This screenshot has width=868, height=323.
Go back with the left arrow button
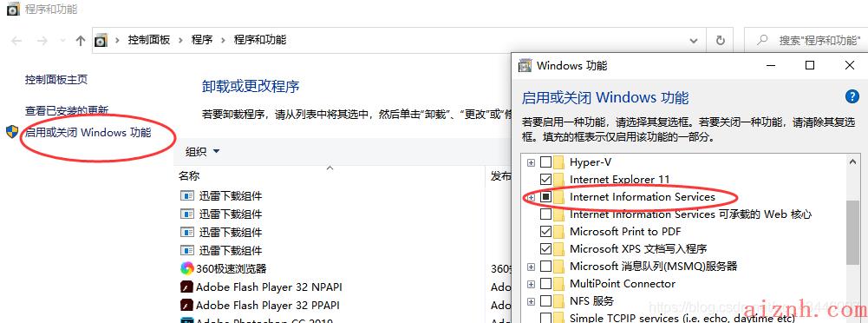[x=16, y=41]
